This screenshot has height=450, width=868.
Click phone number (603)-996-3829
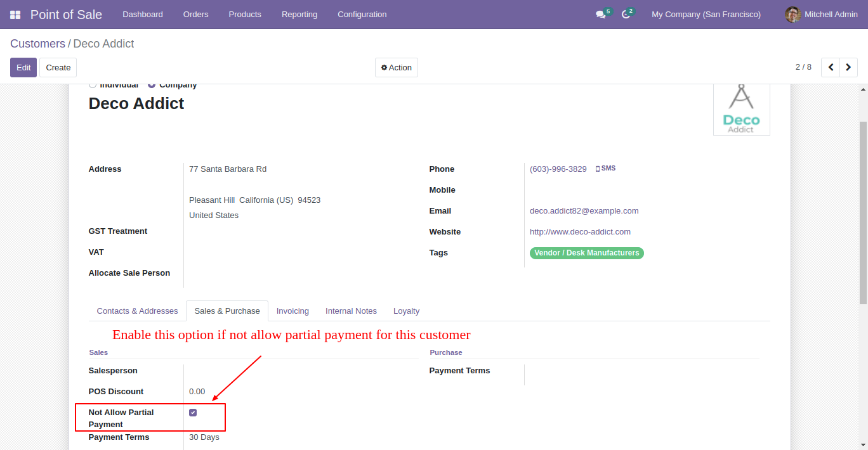(x=558, y=169)
